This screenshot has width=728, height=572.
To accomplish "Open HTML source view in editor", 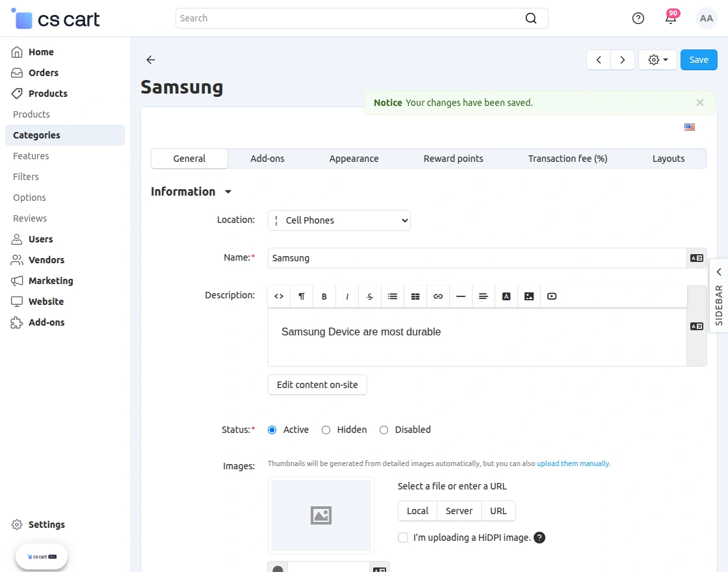I will pos(279,296).
